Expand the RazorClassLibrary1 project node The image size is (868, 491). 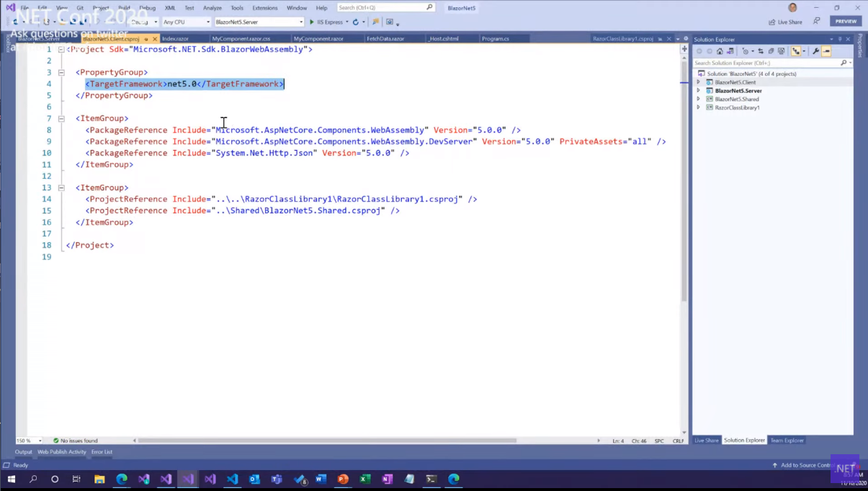click(698, 107)
